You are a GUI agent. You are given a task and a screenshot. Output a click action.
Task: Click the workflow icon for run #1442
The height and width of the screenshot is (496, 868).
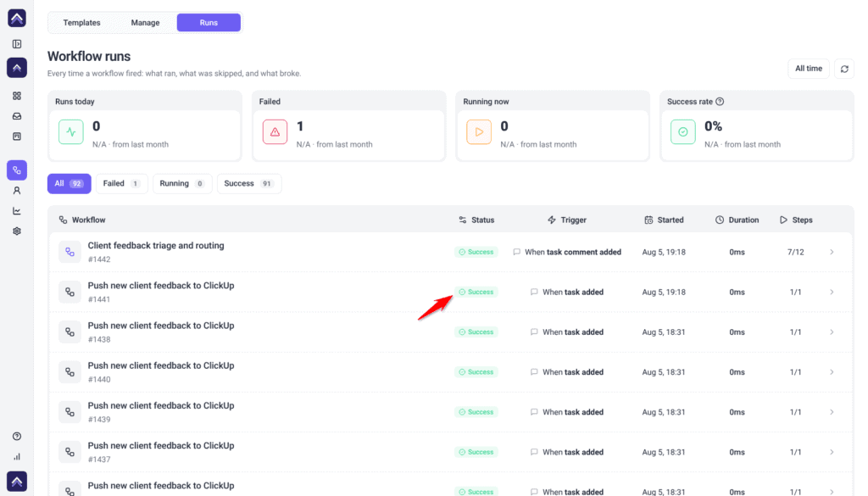tap(70, 252)
